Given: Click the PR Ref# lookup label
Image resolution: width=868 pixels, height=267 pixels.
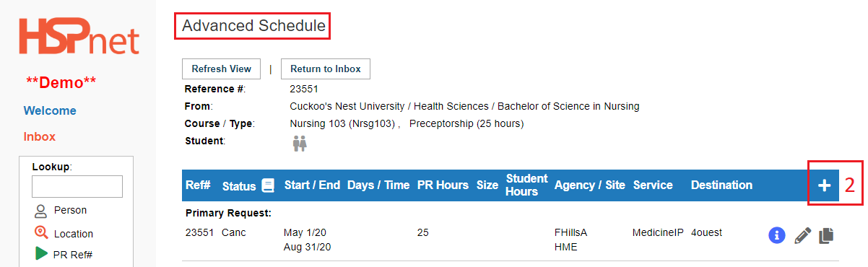Looking at the screenshot, I should [x=73, y=255].
